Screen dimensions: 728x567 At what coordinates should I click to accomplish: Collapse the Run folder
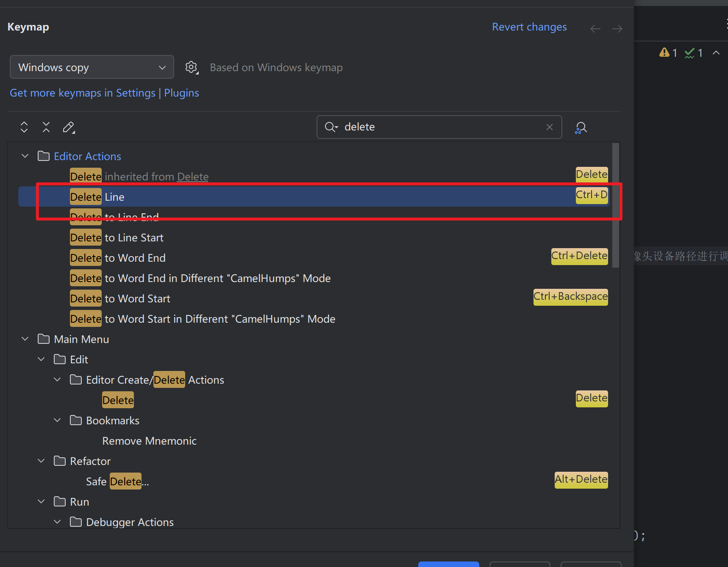click(41, 501)
